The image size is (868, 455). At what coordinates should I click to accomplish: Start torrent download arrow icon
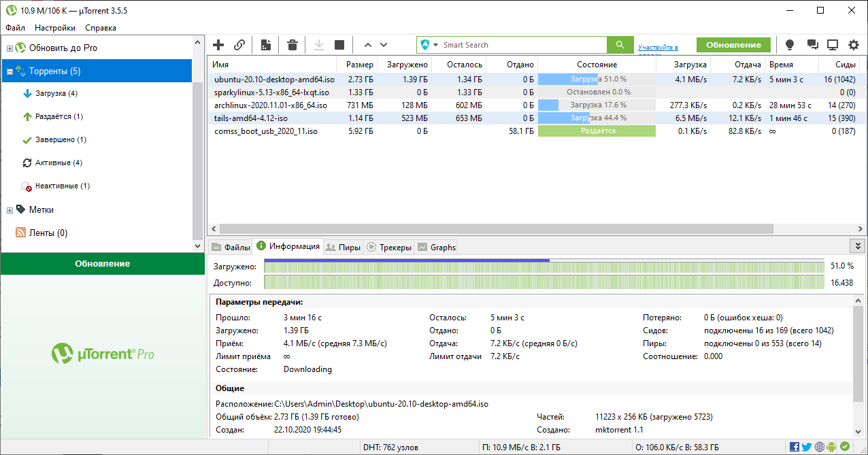[x=318, y=45]
